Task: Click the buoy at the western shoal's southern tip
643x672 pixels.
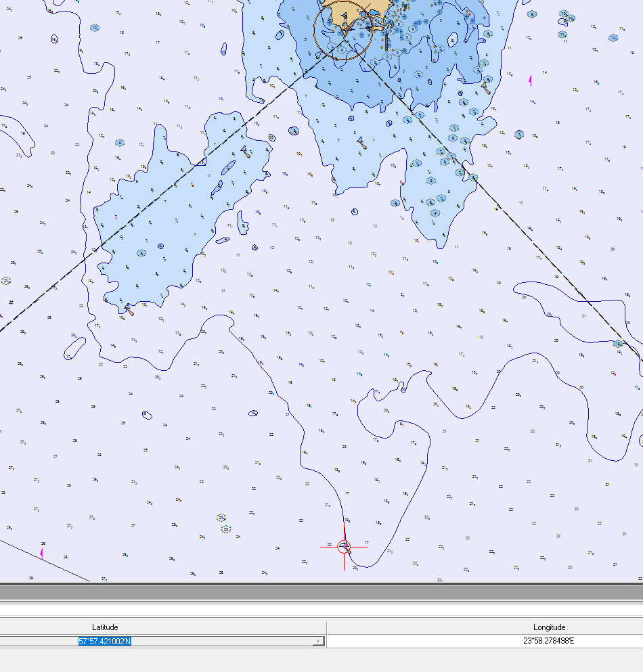Action: (129, 310)
